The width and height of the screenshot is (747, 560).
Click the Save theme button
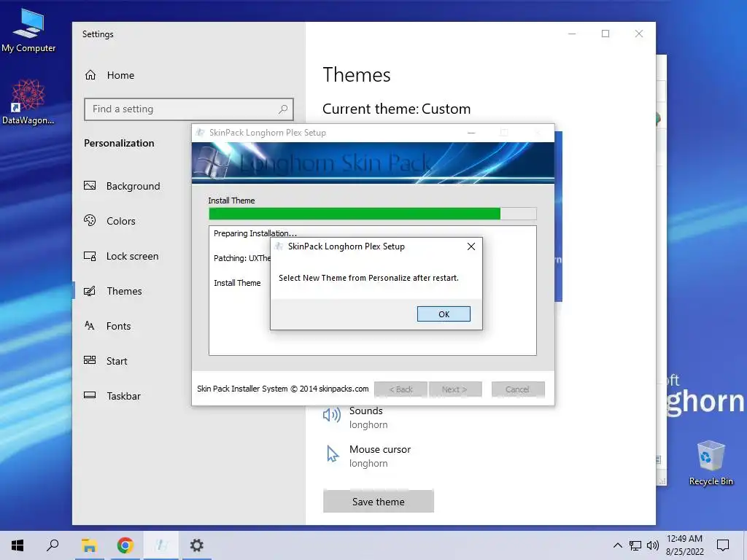379,502
